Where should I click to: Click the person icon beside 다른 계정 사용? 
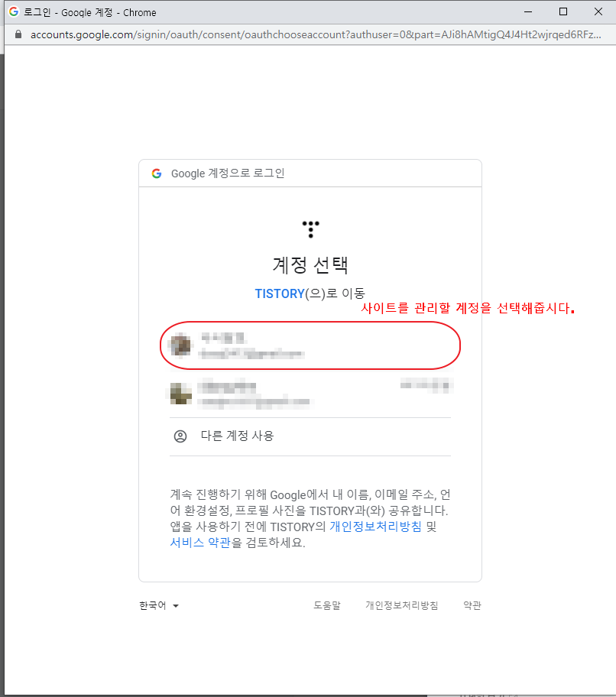coord(180,436)
